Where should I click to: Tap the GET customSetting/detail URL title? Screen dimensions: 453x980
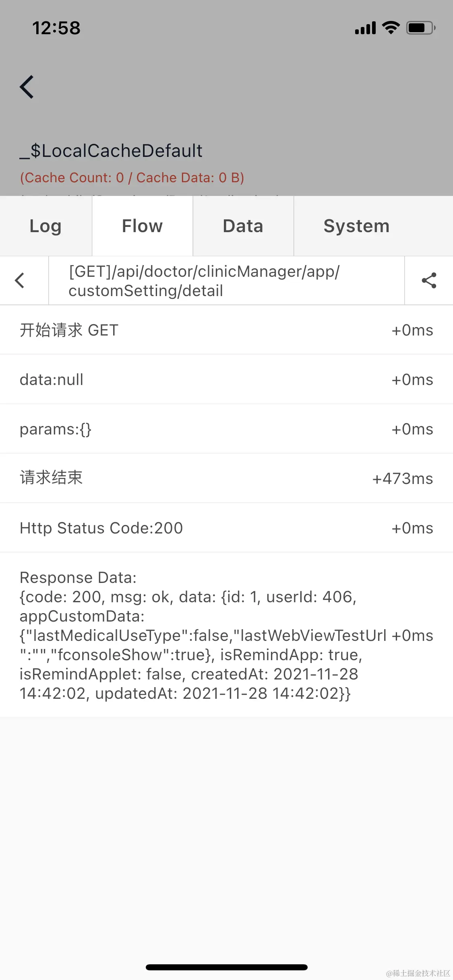(204, 281)
